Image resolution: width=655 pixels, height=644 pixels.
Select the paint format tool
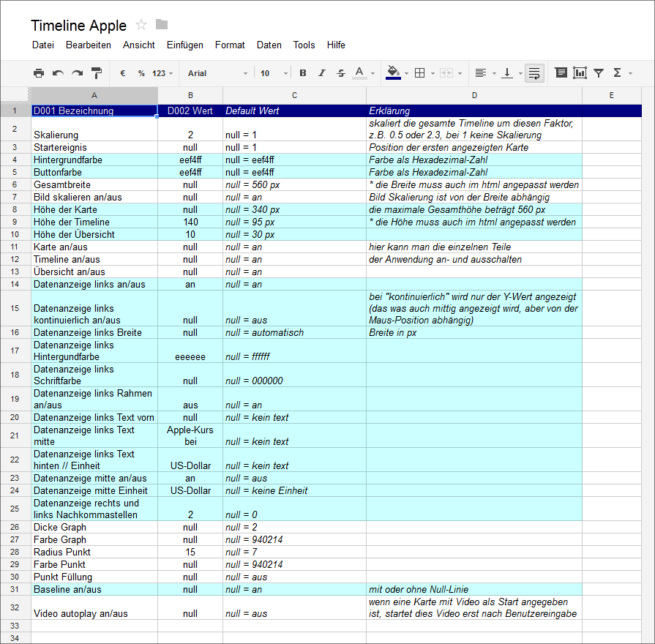click(x=97, y=73)
